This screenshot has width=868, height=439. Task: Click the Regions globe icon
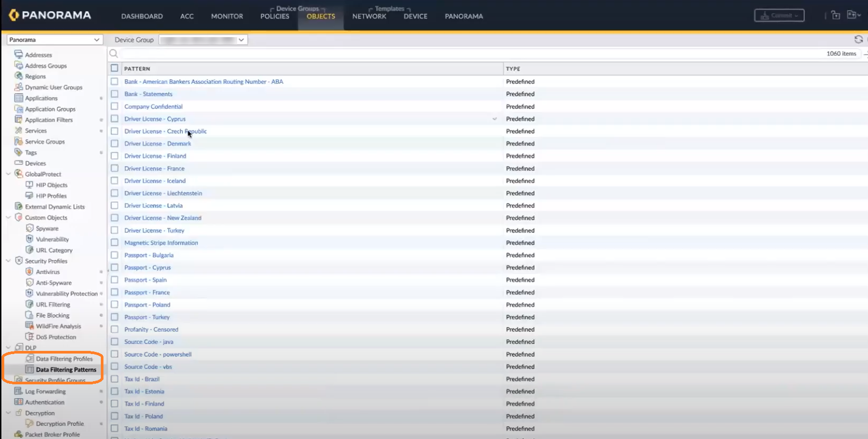pos(19,76)
